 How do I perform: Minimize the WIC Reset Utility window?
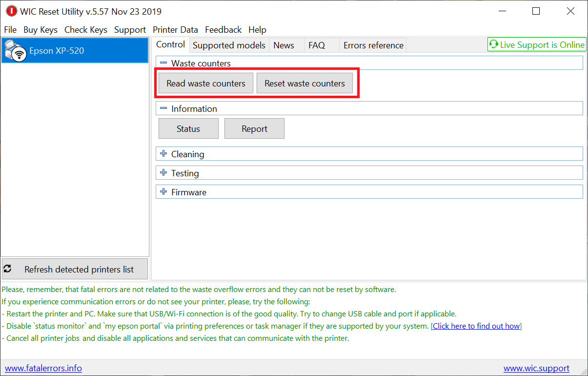pyautogui.click(x=502, y=11)
